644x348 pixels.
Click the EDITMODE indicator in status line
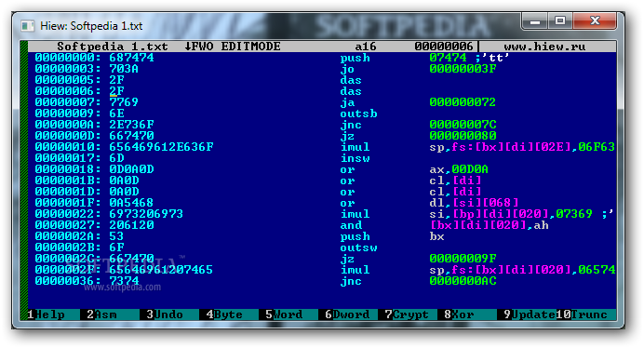251,47
